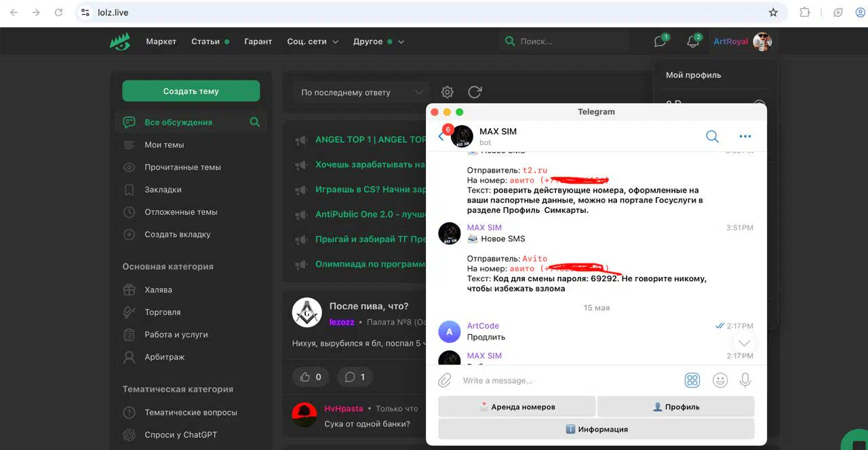Click the ArtCode sender name in Telegram
Screen dimensions: 868x450
point(483,326)
